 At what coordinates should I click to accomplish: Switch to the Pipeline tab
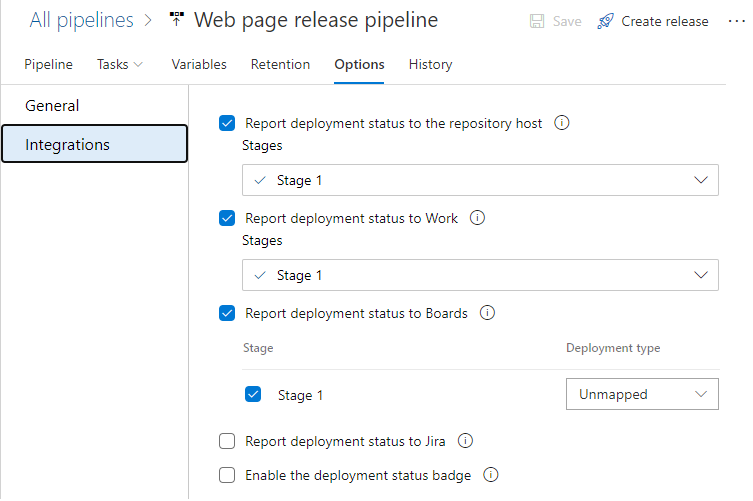49,64
